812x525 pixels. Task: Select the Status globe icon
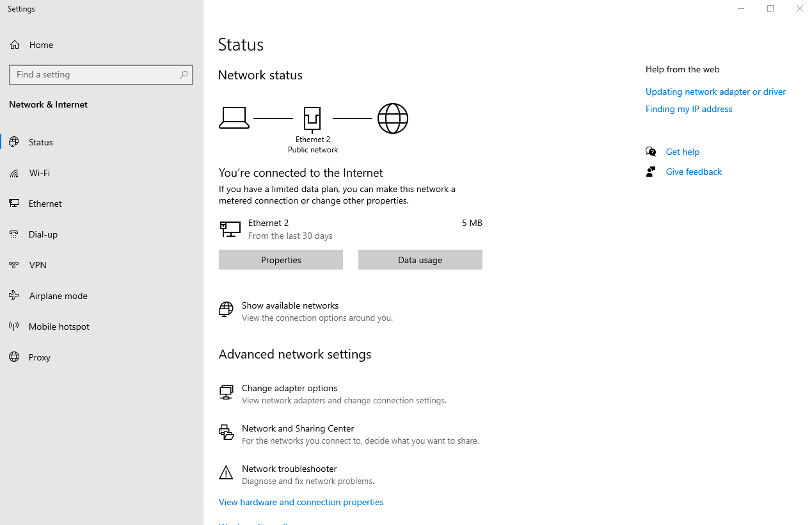click(x=14, y=142)
